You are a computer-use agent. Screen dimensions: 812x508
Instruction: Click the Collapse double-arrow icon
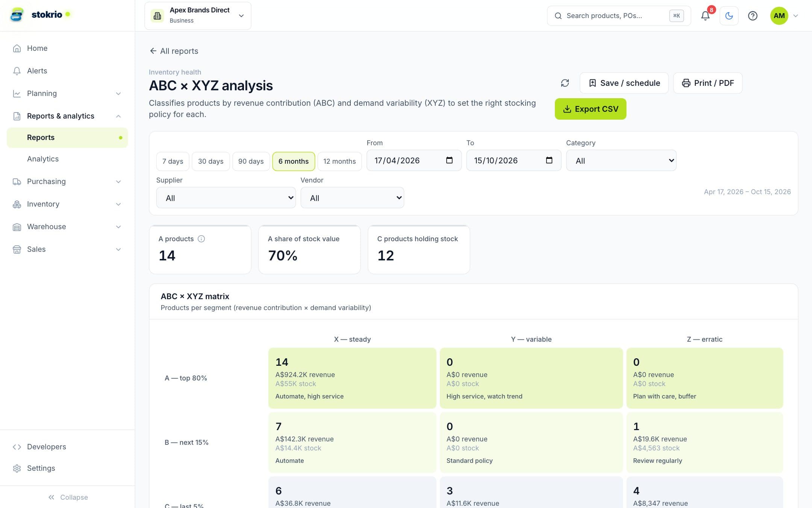51,497
